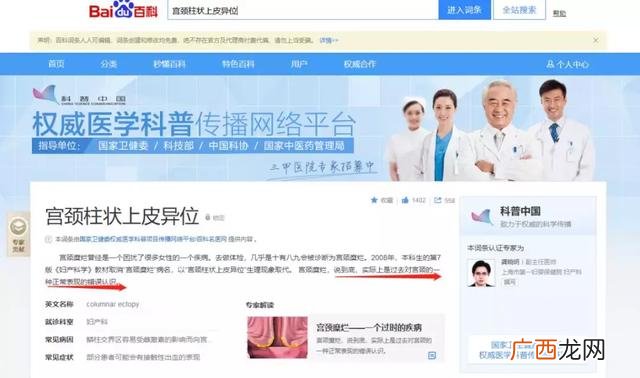This screenshot has width=640, height=378.
Task: Click the 进入词条 button
Action: [x=464, y=10]
